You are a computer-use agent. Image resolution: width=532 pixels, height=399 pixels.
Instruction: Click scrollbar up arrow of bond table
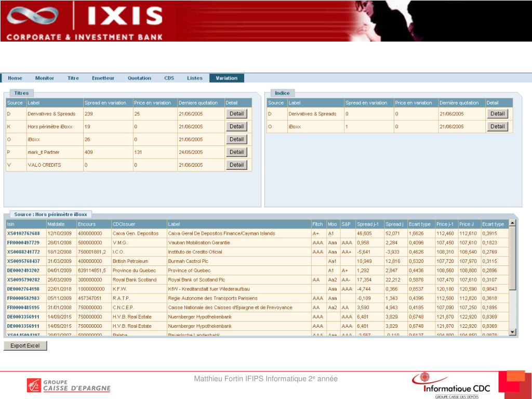(512, 223)
